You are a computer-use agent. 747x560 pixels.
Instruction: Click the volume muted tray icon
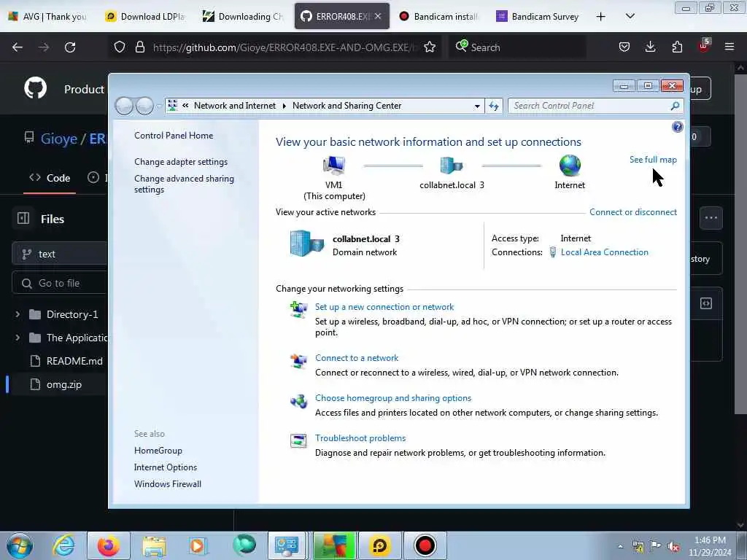click(673, 547)
